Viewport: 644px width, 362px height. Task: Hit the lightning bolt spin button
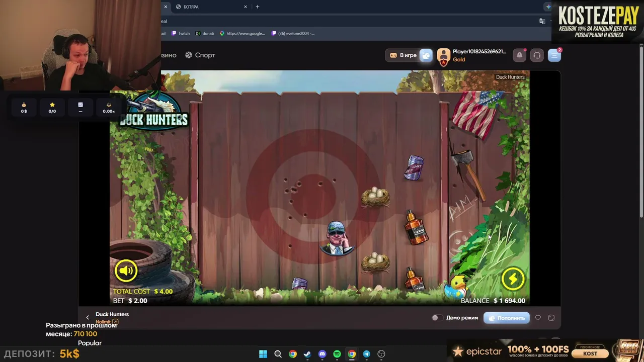[513, 279]
